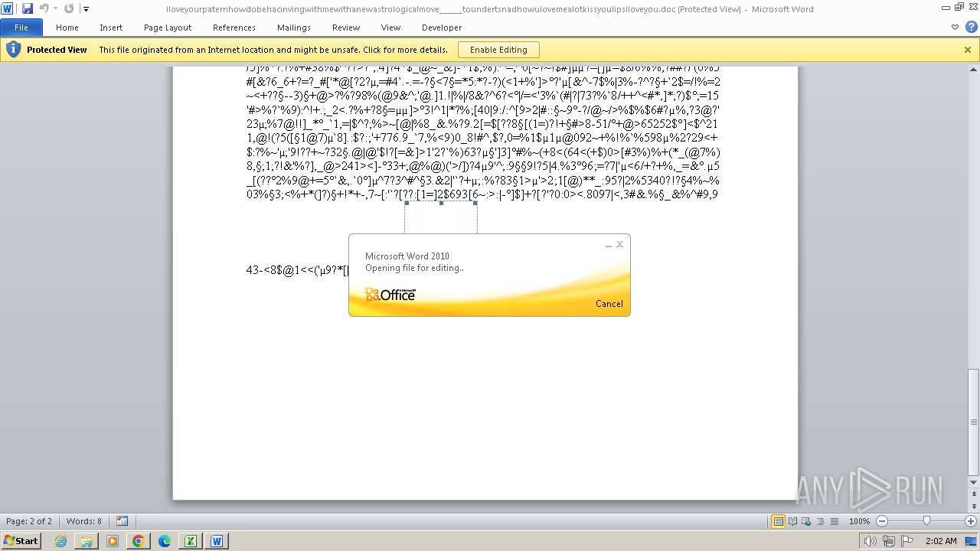Viewport: 980px width, 551px height.
Task: Click the Next Page double-arrow button
Action: 973,507
